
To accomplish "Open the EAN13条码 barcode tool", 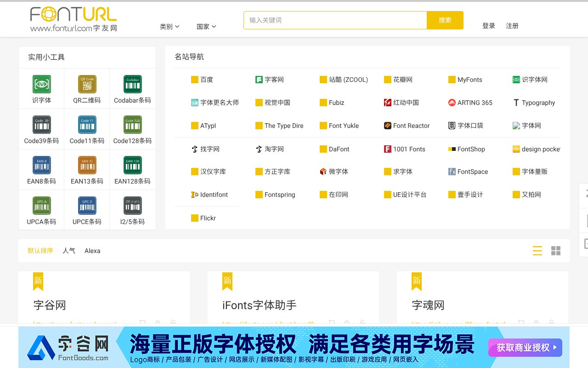I will click(x=87, y=169).
